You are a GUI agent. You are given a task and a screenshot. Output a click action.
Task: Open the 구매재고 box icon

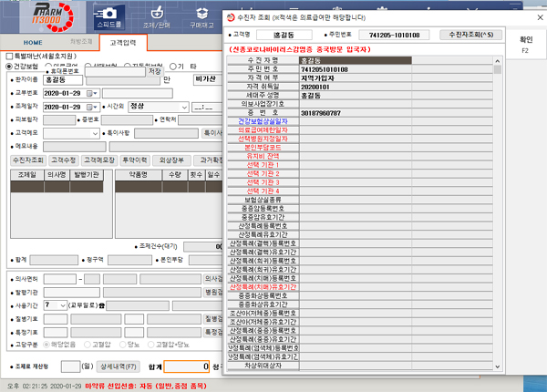click(201, 16)
